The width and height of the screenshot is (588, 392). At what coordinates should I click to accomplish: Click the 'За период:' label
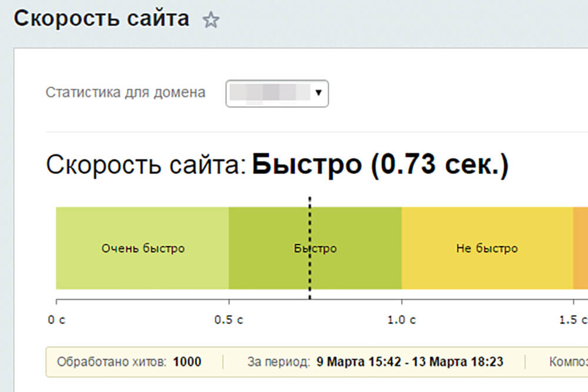[x=279, y=361]
